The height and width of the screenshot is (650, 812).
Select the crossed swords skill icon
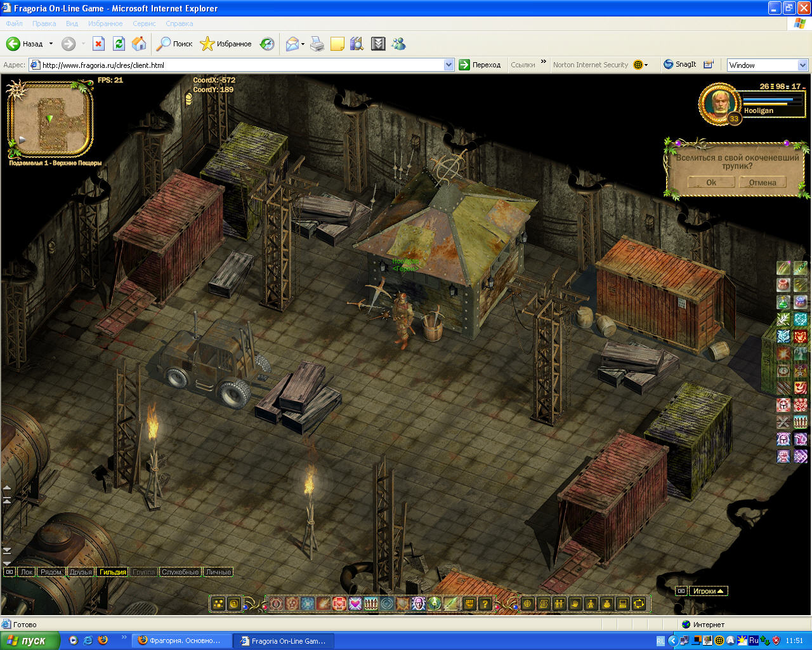(x=783, y=422)
